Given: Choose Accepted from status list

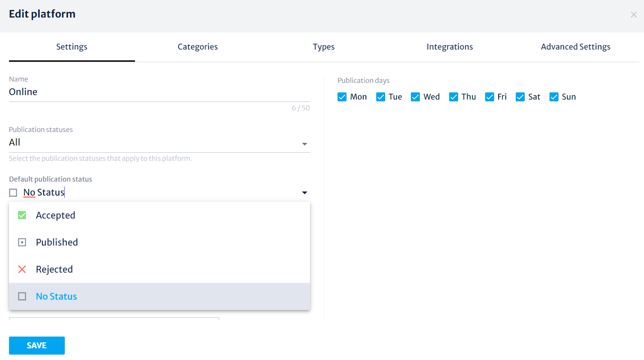Looking at the screenshot, I should 159,215.
